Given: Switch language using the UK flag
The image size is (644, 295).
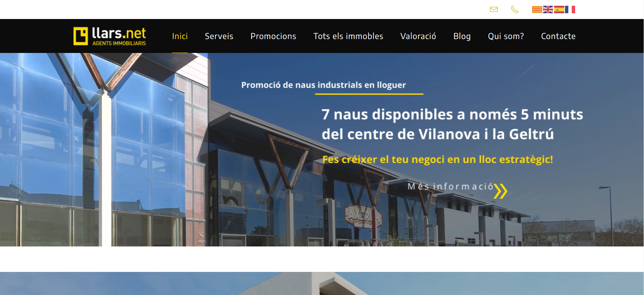Looking at the screenshot, I should [548, 10].
